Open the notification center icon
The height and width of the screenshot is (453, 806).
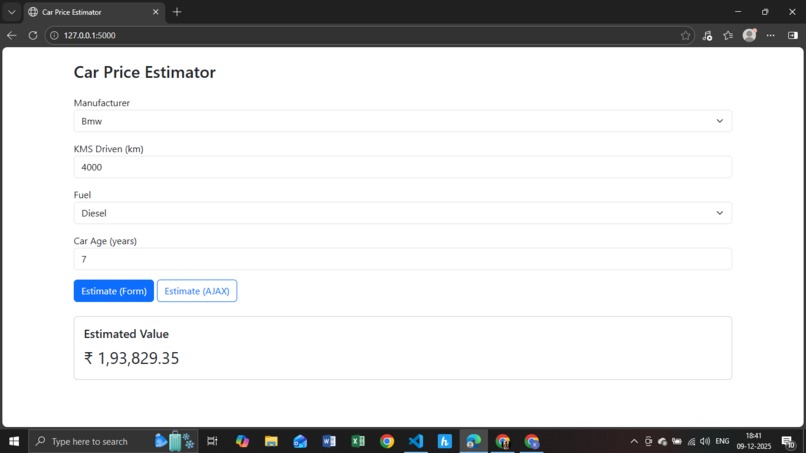(x=787, y=441)
